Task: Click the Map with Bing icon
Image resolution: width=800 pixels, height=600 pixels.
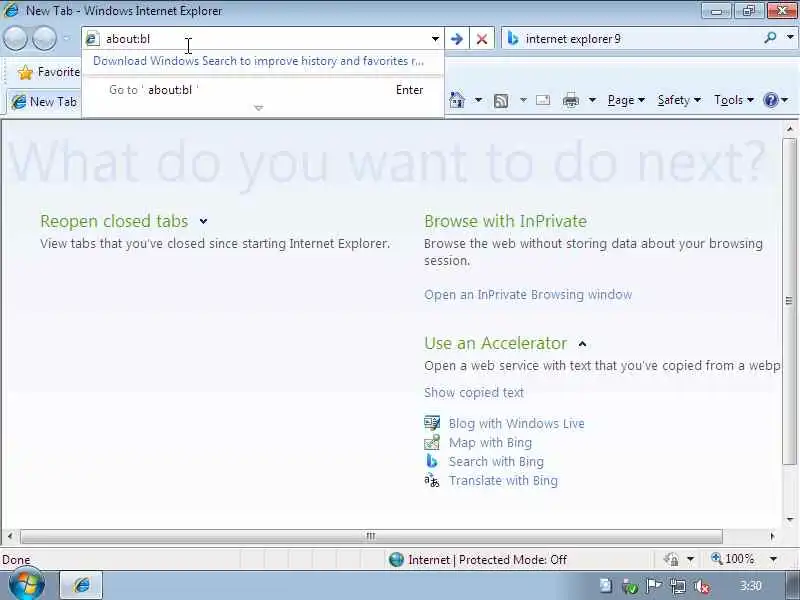Action: coord(432,442)
